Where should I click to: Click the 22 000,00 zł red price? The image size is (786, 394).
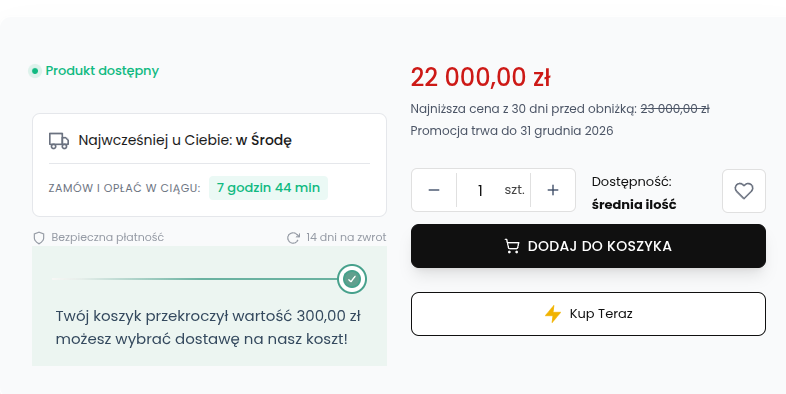480,78
